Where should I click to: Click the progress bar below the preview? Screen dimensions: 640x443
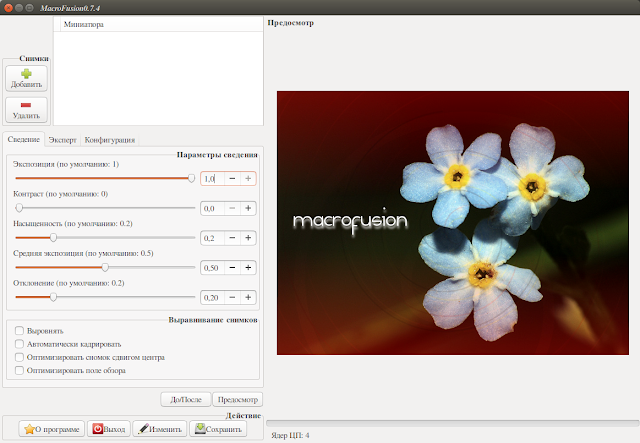(x=453, y=423)
